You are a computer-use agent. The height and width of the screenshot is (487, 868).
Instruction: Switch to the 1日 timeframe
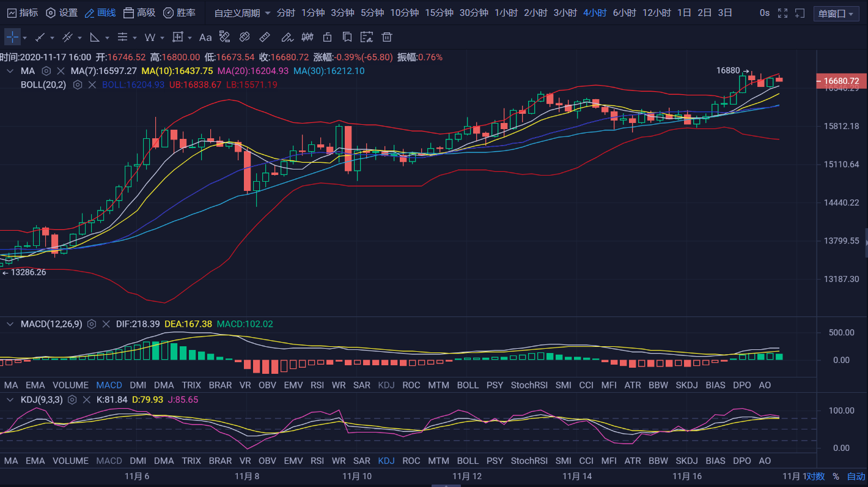point(684,13)
